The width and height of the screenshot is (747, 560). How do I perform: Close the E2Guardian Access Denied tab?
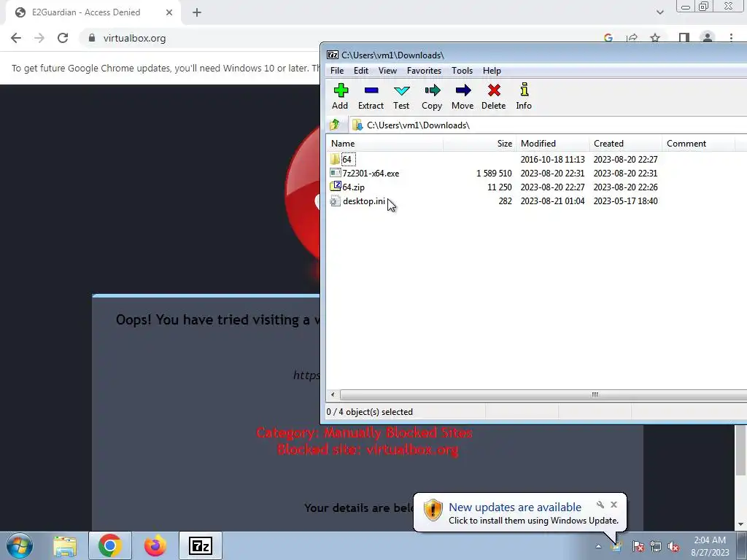(169, 12)
